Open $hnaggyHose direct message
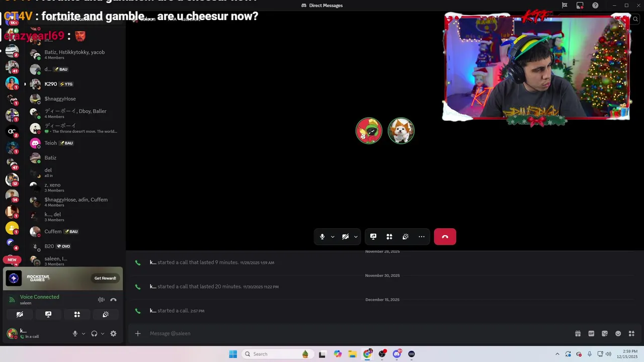Image resolution: width=644 pixels, height=362 pixels. (74, 99)
